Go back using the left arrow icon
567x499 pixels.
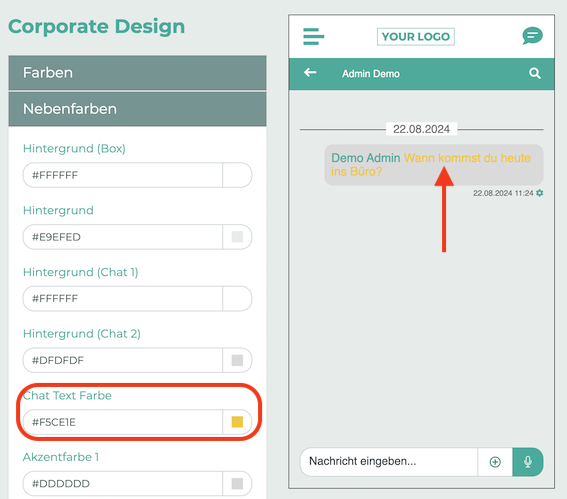coord(310,73)
